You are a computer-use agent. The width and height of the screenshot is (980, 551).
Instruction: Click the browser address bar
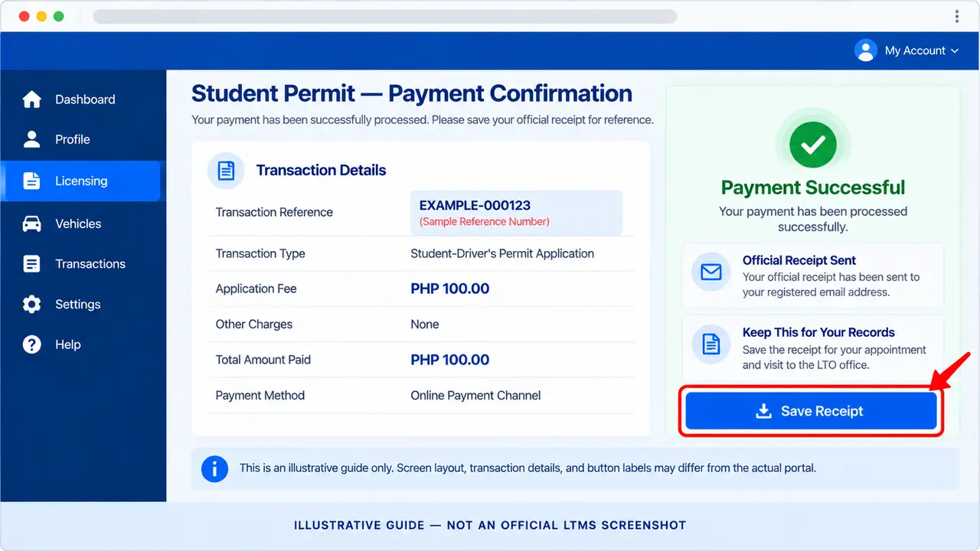click(x=385, y=16)
